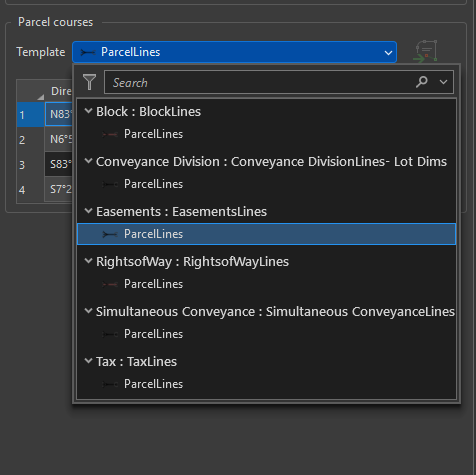The image size is (476, 475).
Task: Collapse the Block : BlockLines group
Action: [x=88, y=111]
